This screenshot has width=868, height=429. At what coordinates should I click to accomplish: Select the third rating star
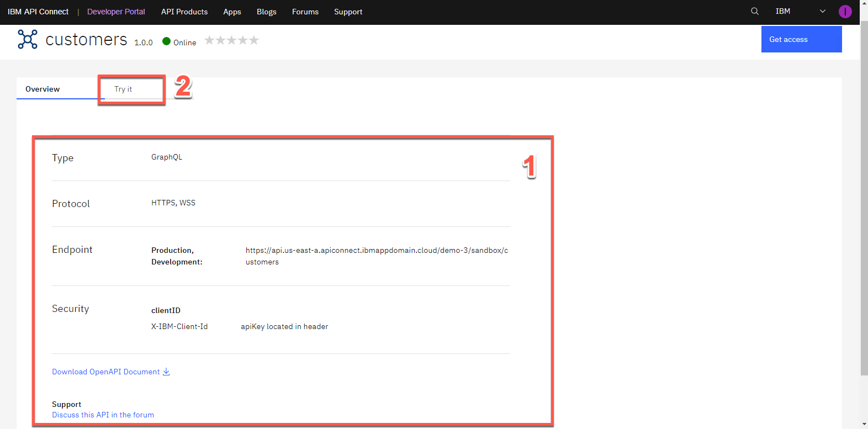point(232,40)
